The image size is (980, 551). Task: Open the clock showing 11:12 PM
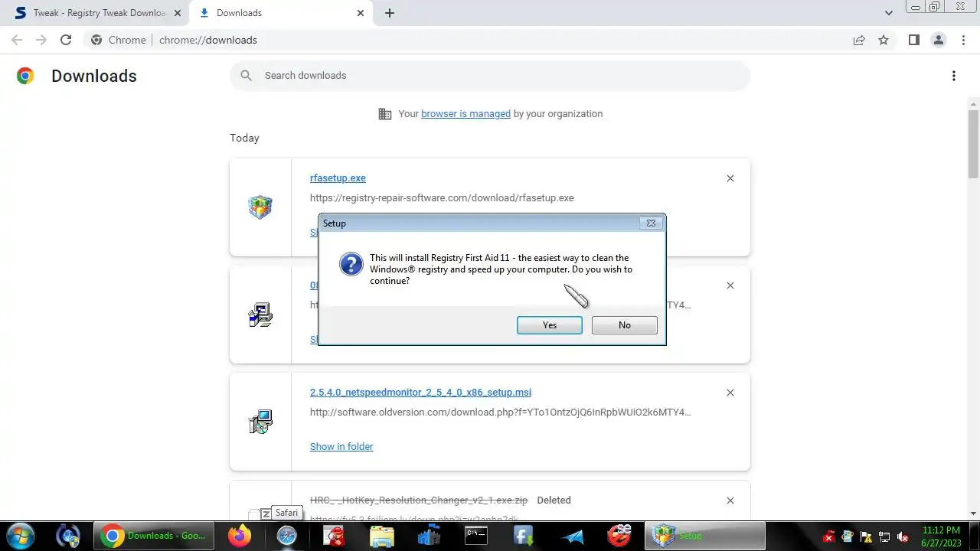point(941,536)
